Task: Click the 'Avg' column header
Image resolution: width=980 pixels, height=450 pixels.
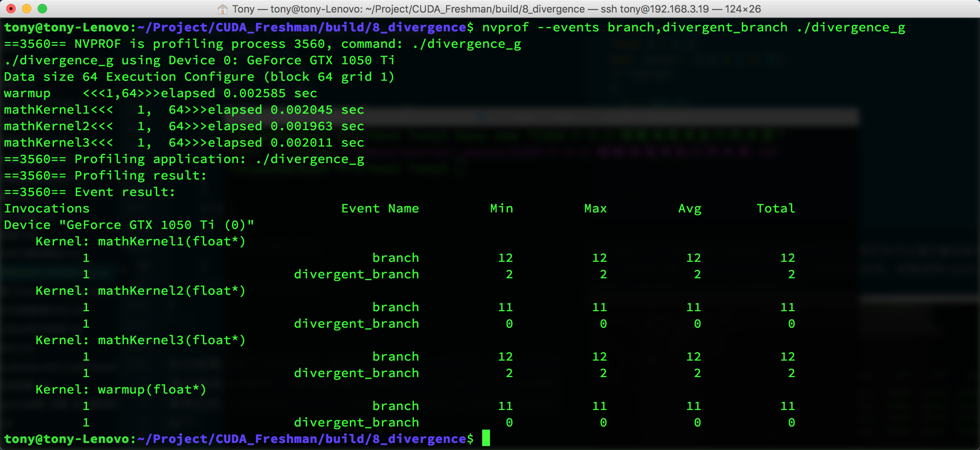Action: tap(690, 209)
